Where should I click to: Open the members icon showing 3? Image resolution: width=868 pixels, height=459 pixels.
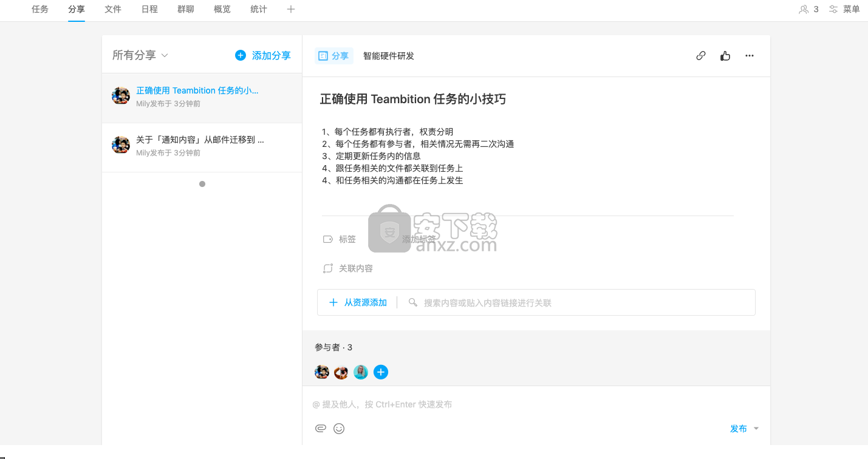[x=808, y=9]
